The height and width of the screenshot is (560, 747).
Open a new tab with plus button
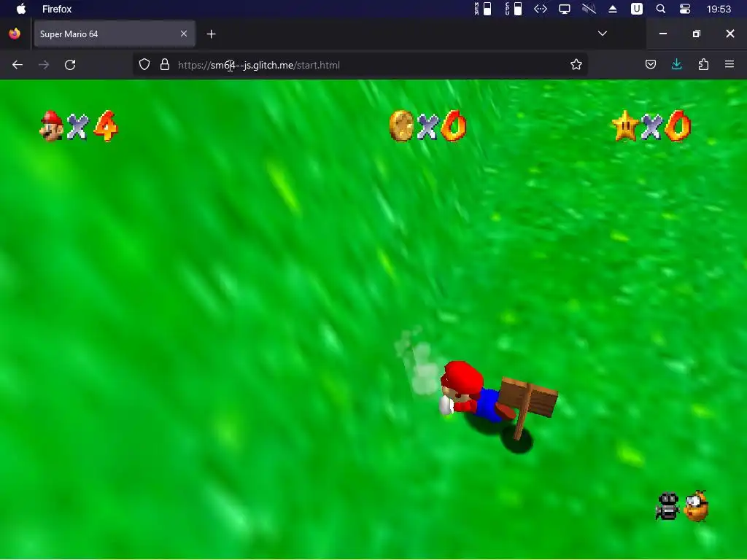(x=211, y=34)
